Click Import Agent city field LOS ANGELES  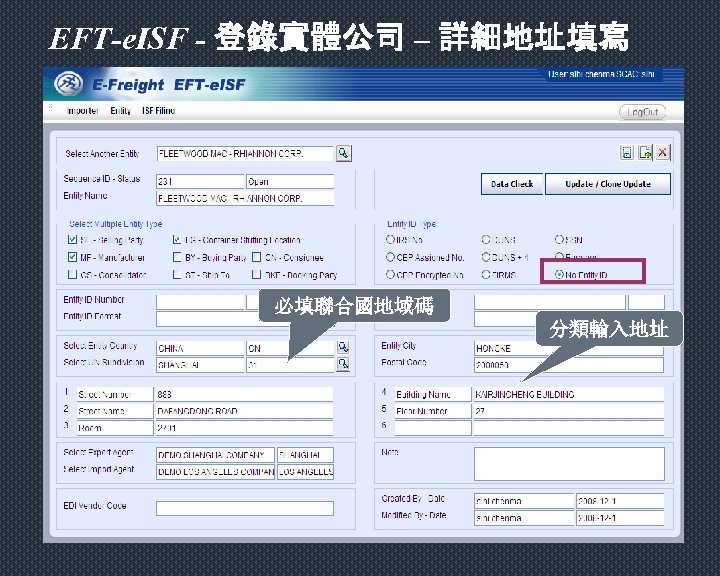[305, 472]
